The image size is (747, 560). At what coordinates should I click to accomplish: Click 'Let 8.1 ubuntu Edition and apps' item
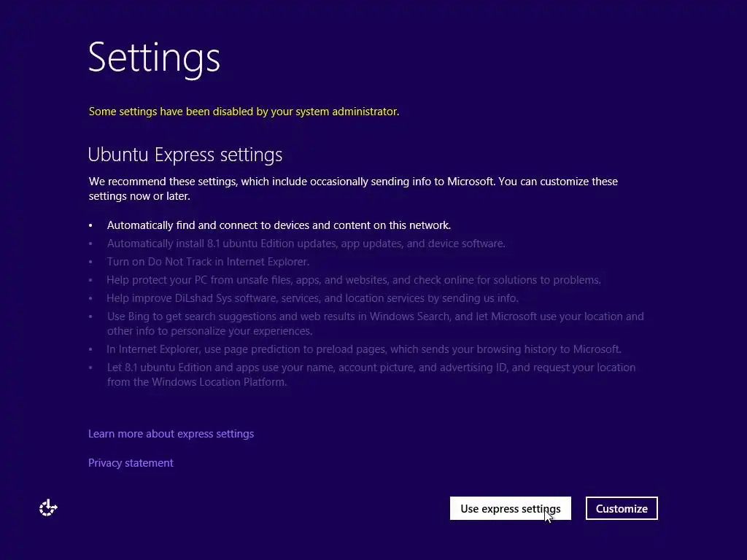pos(371,375)
